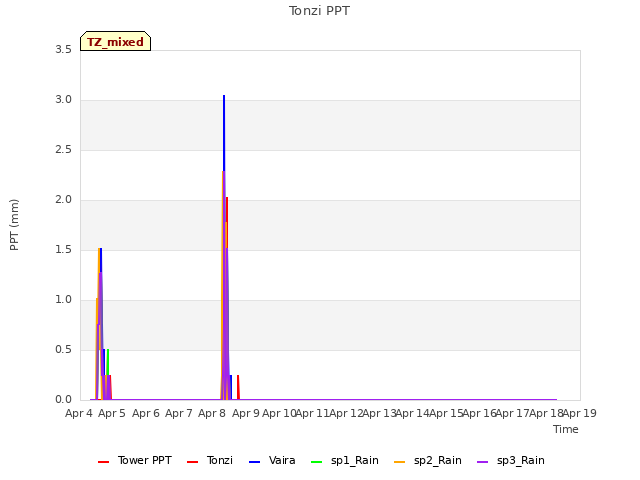
Task: Click the 3.0 y-axis tick label
Action: coord(63,100)
